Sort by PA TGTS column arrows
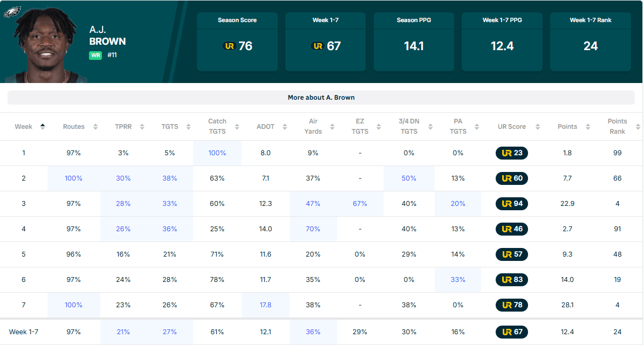 (477, 127)
